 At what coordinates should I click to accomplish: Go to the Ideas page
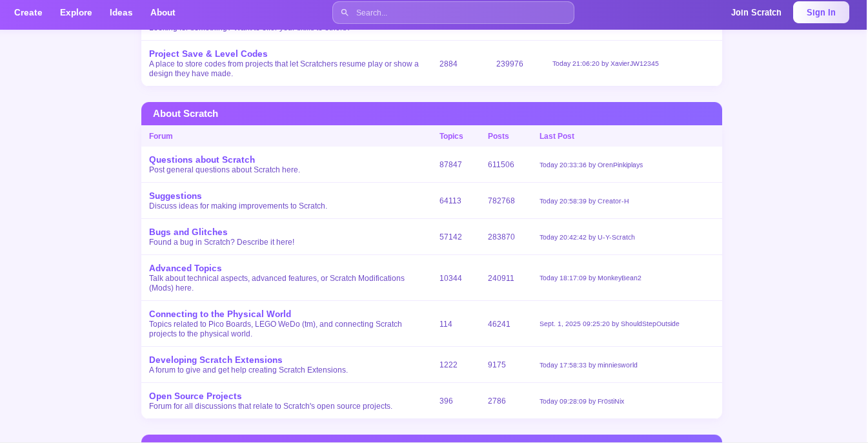(121, 12)
